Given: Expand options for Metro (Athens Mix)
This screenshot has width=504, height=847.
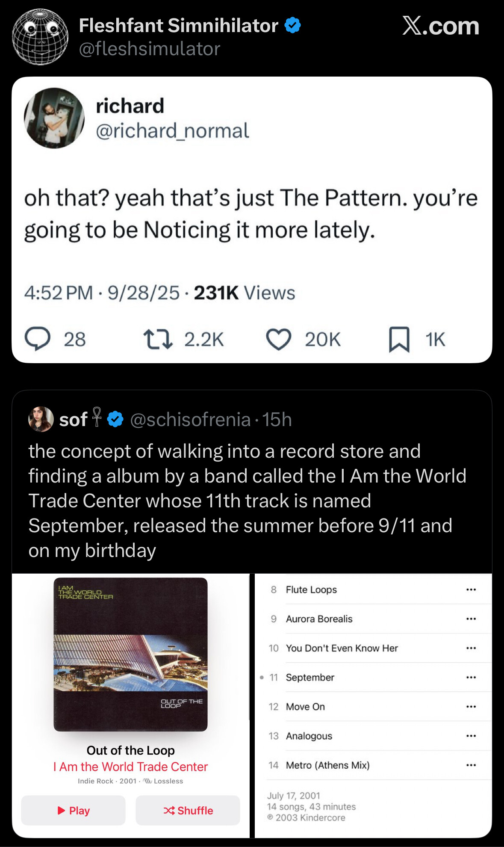Looking at the screenshot, I should [x=471, y=765].
